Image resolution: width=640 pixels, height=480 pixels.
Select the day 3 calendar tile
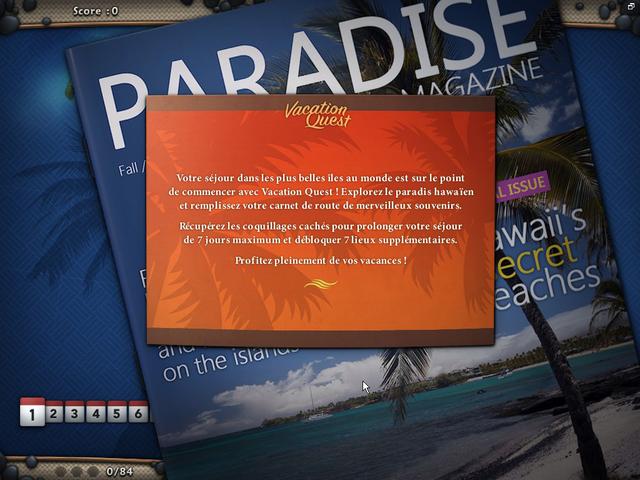pos(75,412)
